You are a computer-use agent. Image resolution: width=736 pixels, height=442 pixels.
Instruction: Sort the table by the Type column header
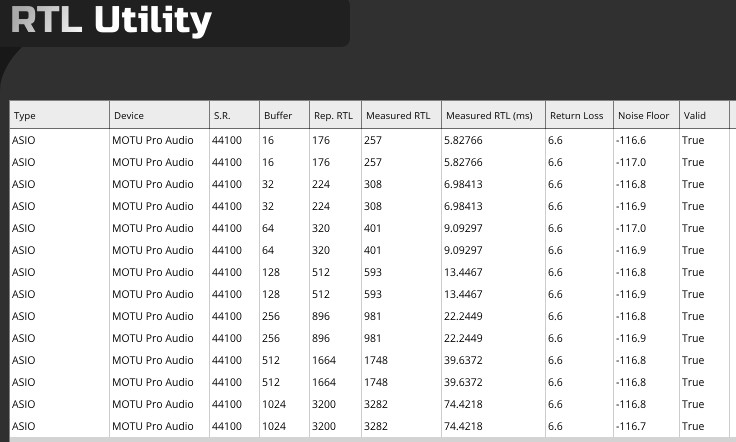pos(24,116)
